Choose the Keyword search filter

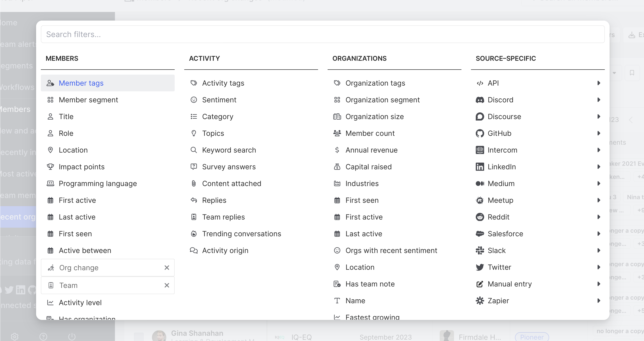(x=229, y=150)
